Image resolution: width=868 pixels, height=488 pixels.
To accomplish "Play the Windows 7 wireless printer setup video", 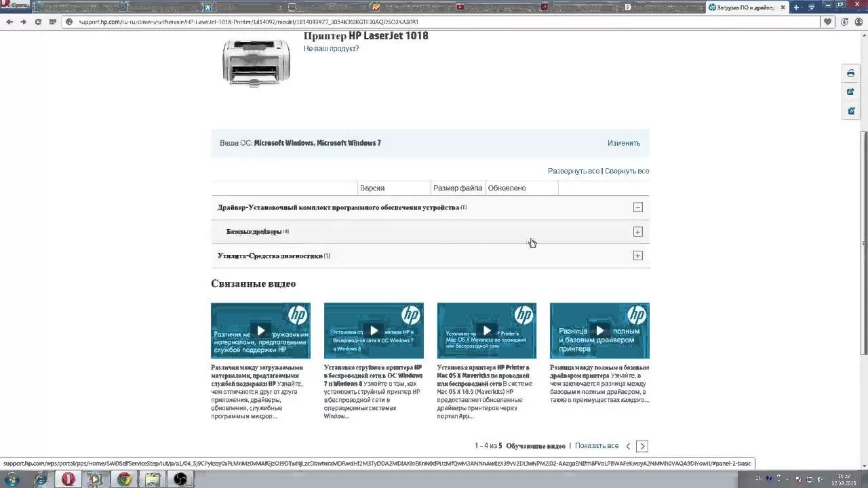I will point(374,331).
